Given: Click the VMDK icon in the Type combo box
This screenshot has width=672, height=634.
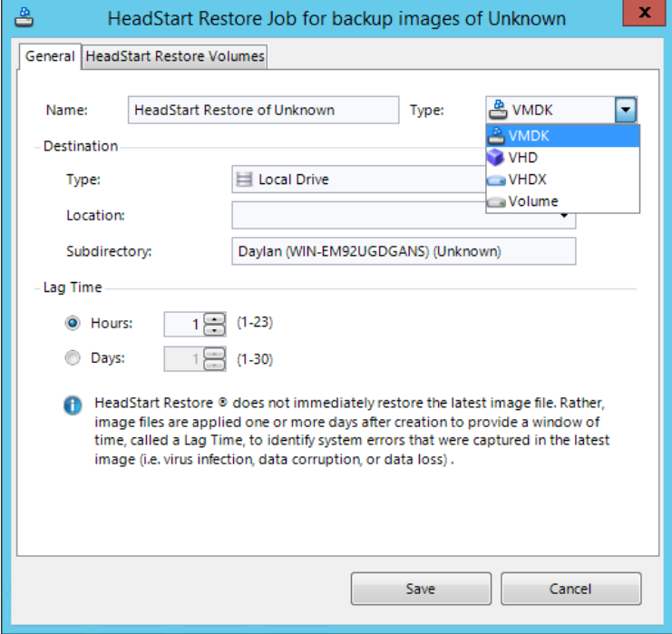Looking at the screenshot, I should pos(498,110).
